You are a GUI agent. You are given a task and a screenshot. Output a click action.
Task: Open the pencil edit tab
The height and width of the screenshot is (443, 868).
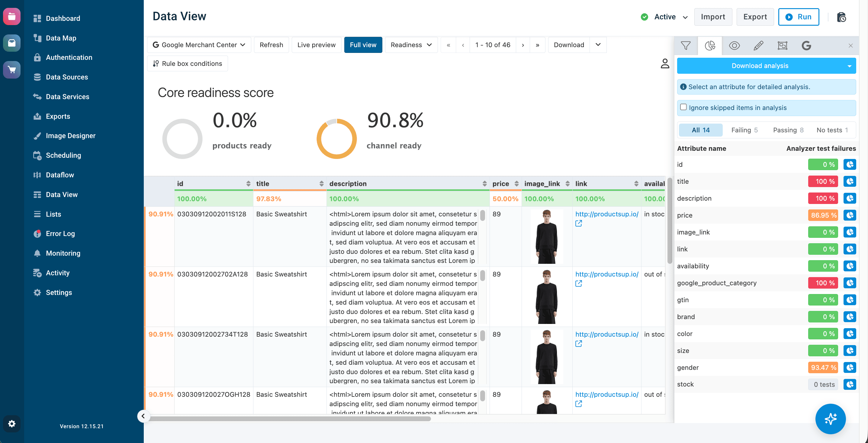point(758,46)
